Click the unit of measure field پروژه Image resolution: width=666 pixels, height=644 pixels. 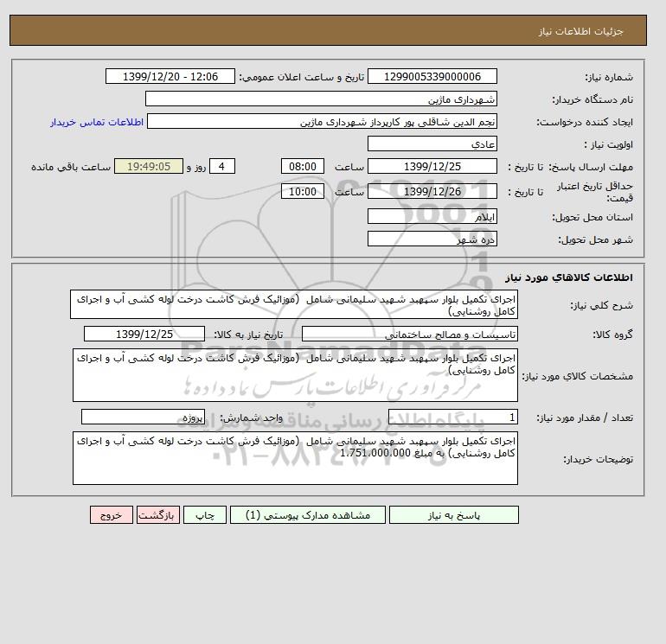[143, 418]
